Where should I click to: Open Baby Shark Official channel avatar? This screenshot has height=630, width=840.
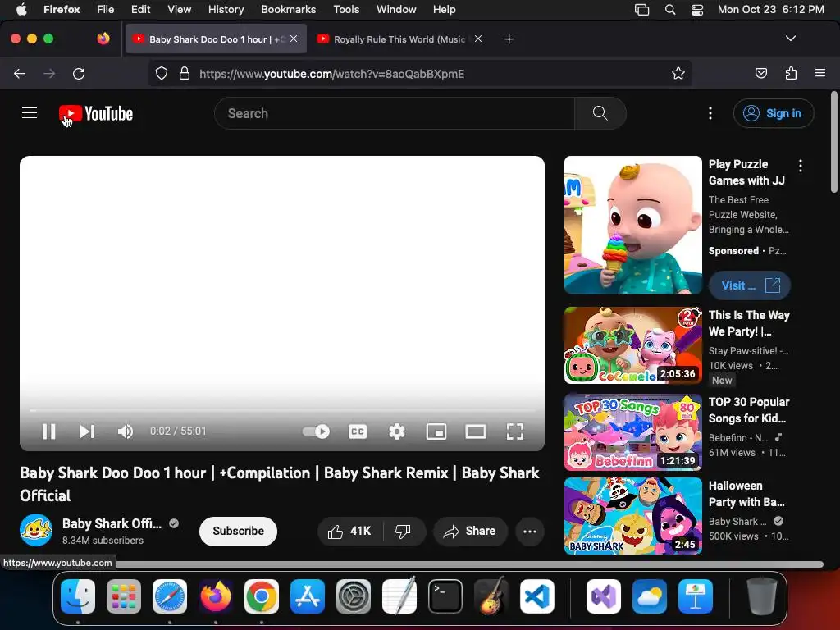tap(36, 530)
